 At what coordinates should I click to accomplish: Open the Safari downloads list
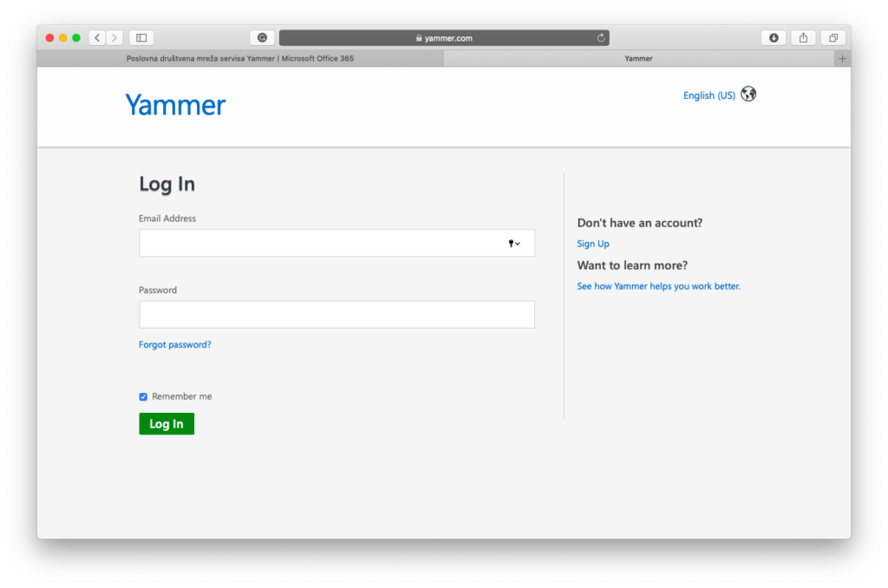(774, 38)
